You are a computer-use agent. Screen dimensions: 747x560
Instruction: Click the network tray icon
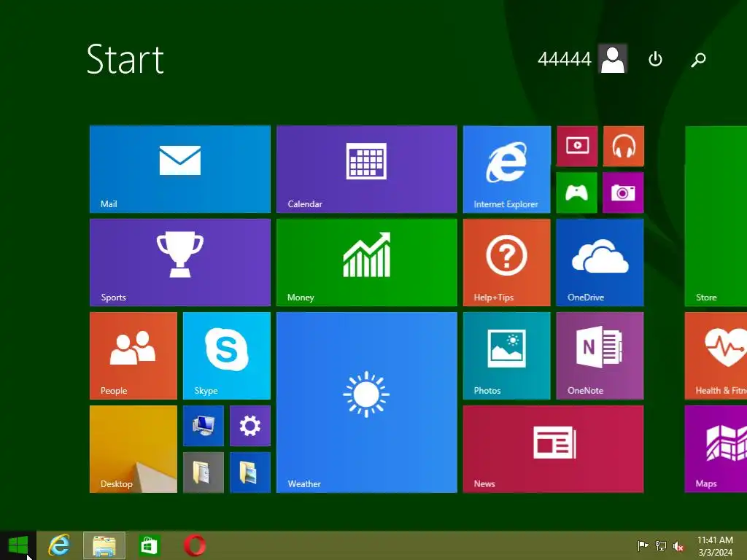[661, 545]
